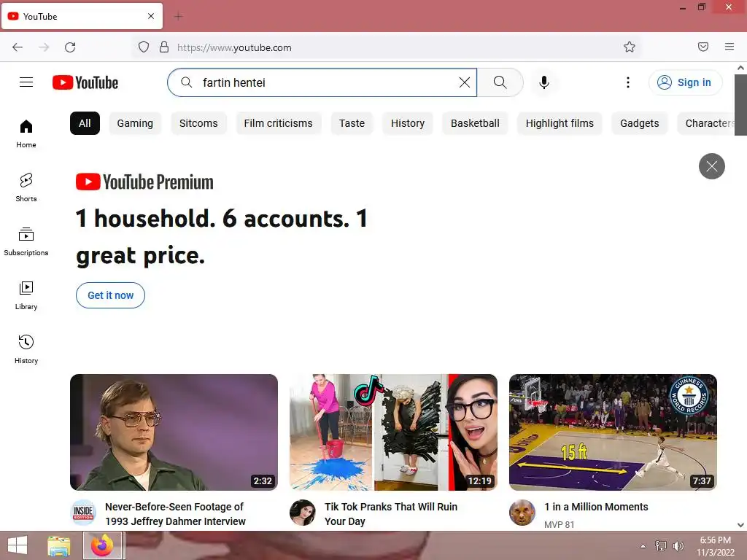Dismiss the YouTube Premium banner
Image resolution: width=747 pixels, height=560 pixels.
pos(712,166)
